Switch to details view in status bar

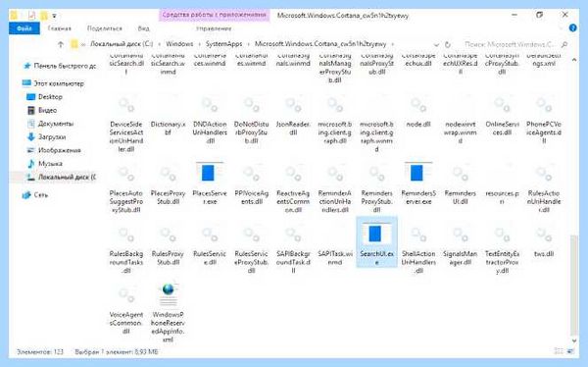[559, 351]
